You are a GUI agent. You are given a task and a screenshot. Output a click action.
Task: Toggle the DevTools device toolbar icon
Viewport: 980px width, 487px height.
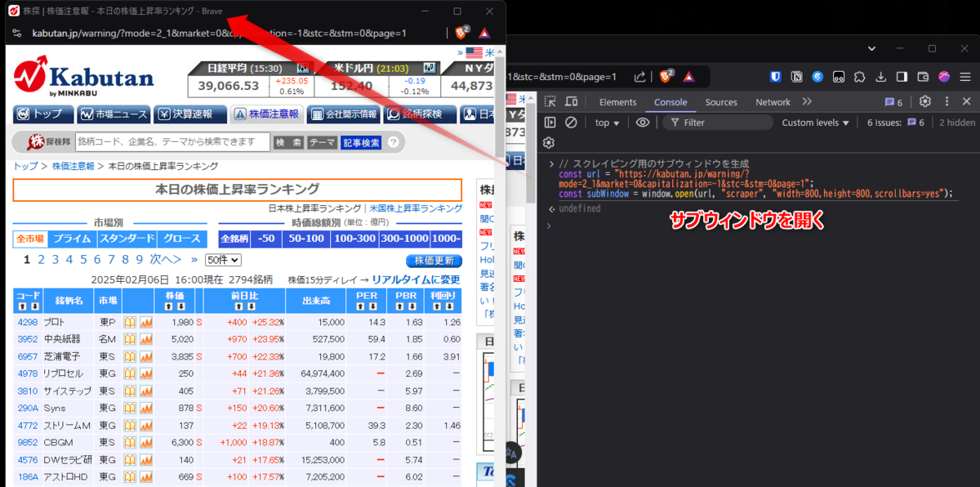[572, 102]
